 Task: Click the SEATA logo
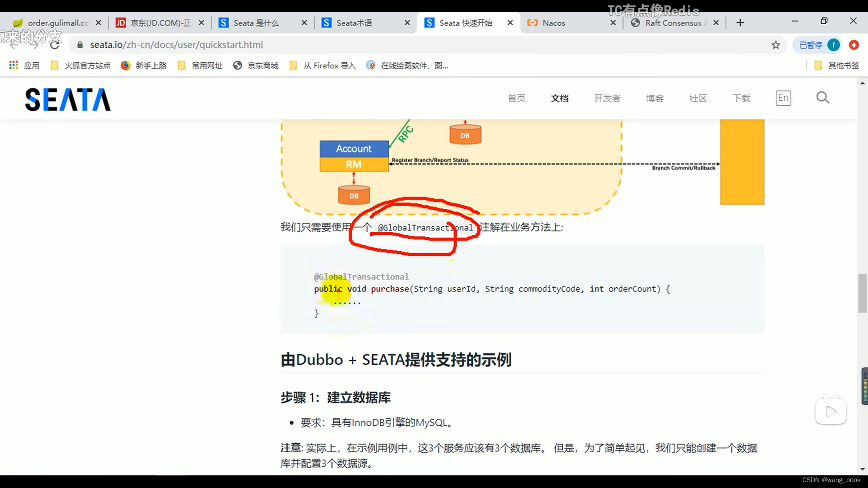[68, 99]
